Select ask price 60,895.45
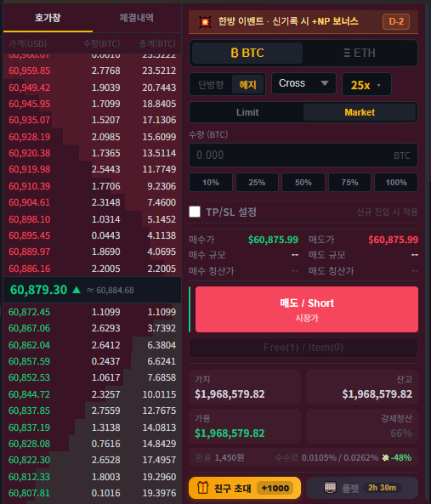Image resolution: width=431 pixels, height=504 pixels. (x=30, y=235)
